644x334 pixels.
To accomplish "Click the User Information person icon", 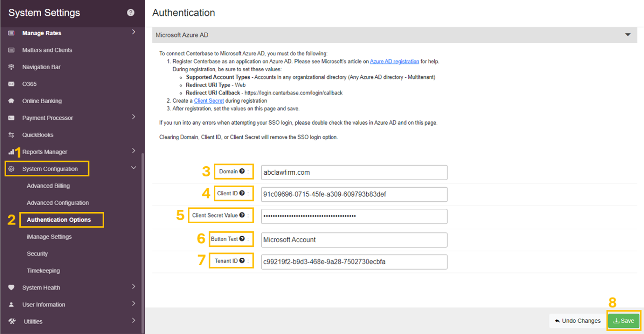I will tap(11, 305).
